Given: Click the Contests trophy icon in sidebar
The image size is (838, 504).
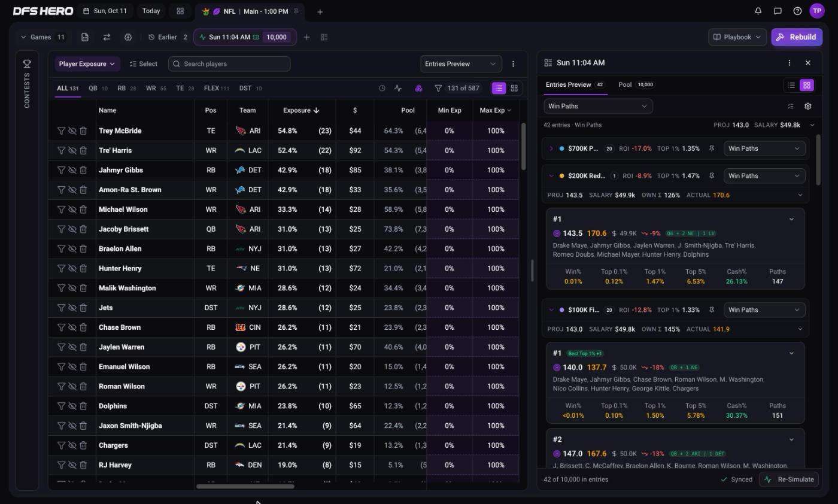Looking at the screenshot, I should tap(27, 63).
